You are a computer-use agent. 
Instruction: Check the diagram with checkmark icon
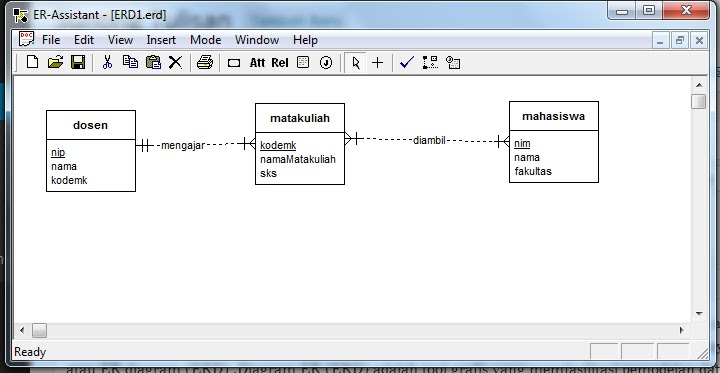407,62
